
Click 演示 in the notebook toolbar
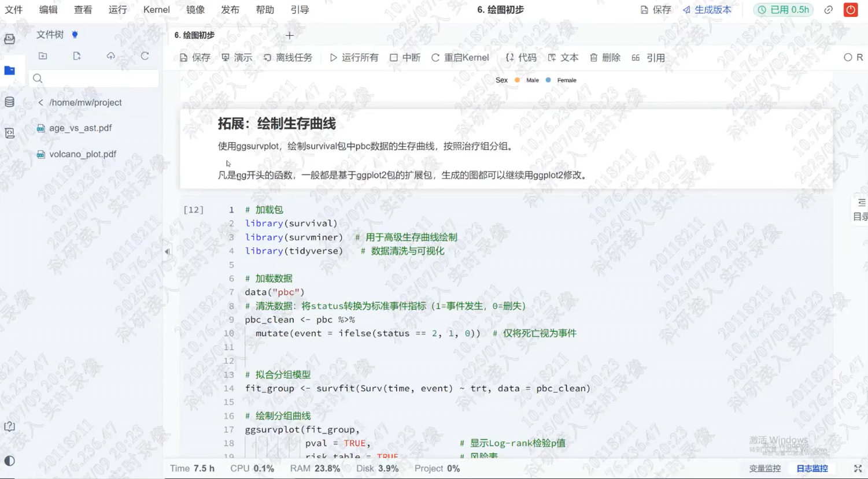pos(237,58)
